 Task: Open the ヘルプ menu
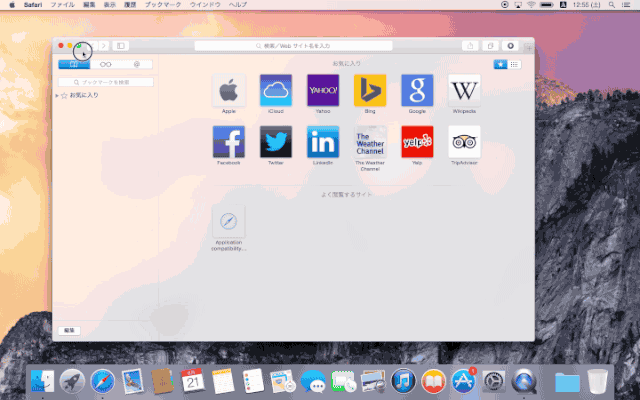238,5
